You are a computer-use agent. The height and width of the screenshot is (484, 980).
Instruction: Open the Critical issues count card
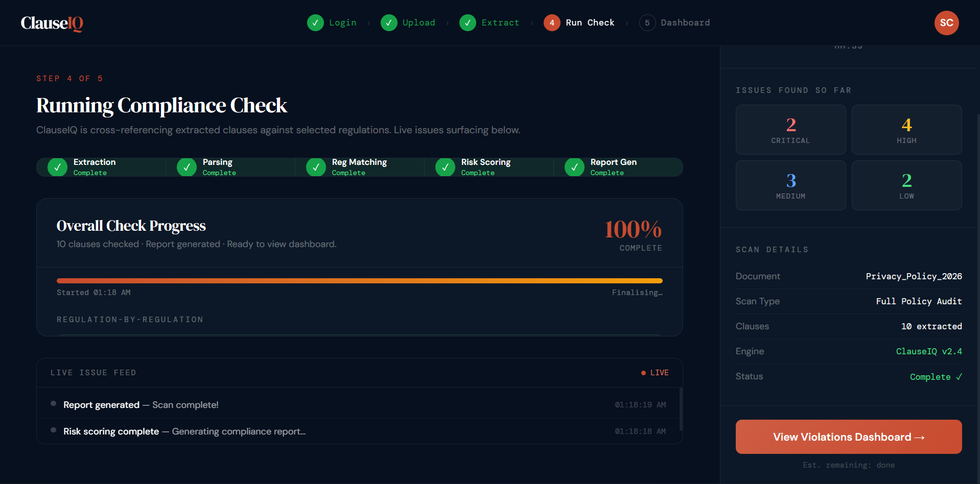coord(790,130)
